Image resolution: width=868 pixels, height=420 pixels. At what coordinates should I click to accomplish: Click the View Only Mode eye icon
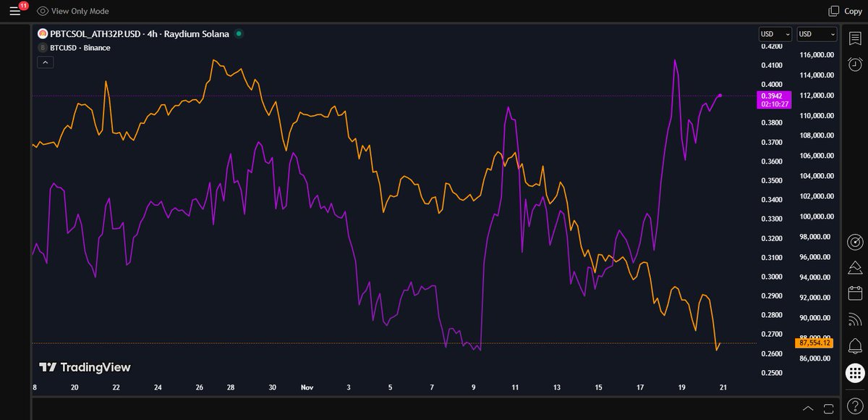(43, 11)
